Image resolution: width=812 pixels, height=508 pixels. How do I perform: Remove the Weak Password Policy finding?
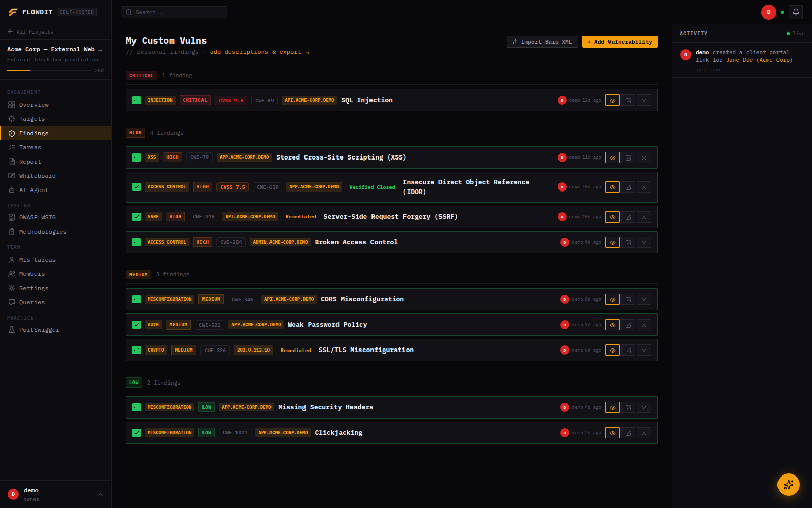(644, 325)
